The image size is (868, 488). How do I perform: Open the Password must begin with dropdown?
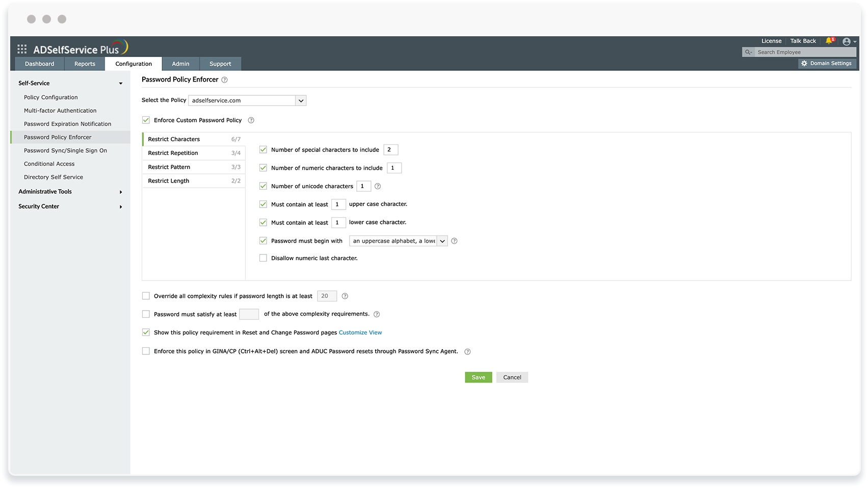[442, 241]
